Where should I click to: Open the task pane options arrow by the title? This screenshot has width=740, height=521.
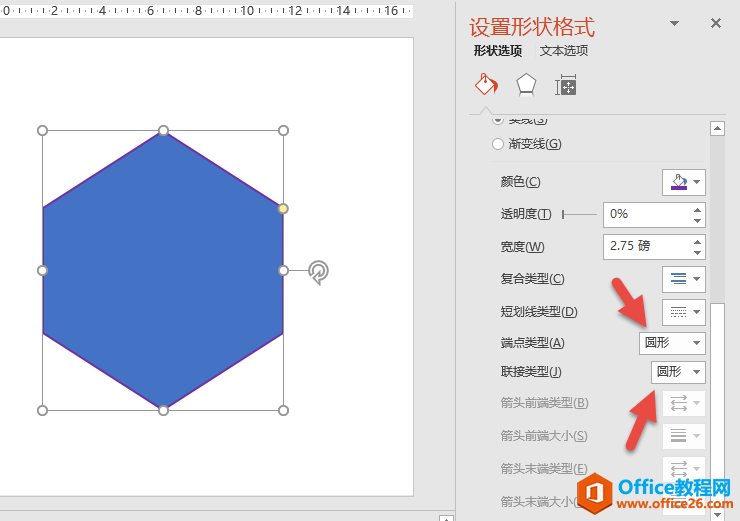pyautogui.click(x=674, y=24)
